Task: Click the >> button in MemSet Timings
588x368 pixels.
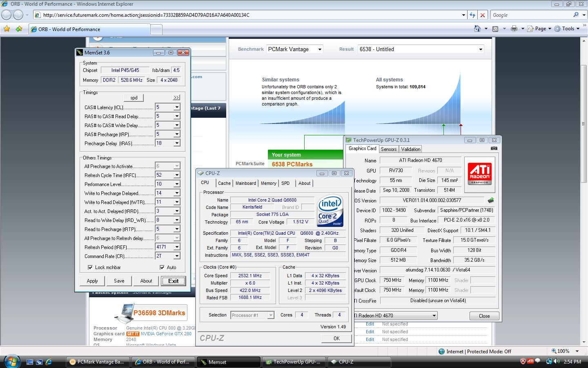Action: 176,98
